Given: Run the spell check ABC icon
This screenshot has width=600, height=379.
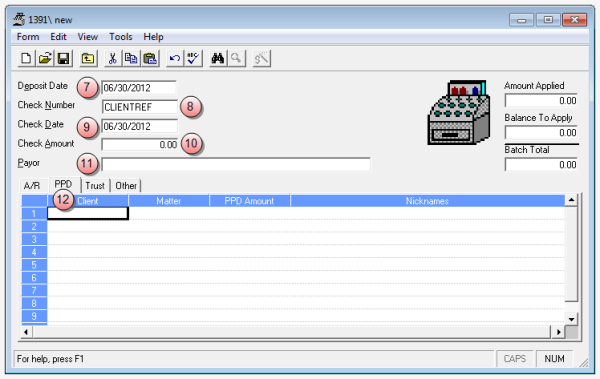Looking at the screenshot, I should tap(193, 59).
